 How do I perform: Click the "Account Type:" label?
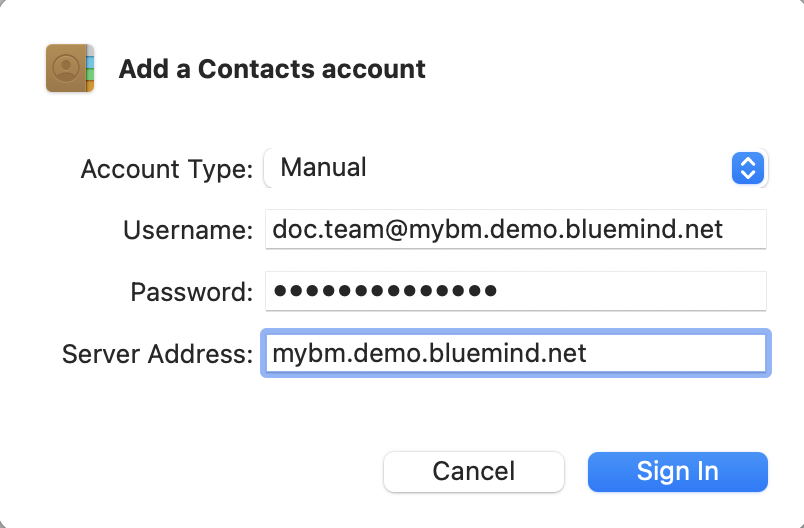(x=167, y=169)
